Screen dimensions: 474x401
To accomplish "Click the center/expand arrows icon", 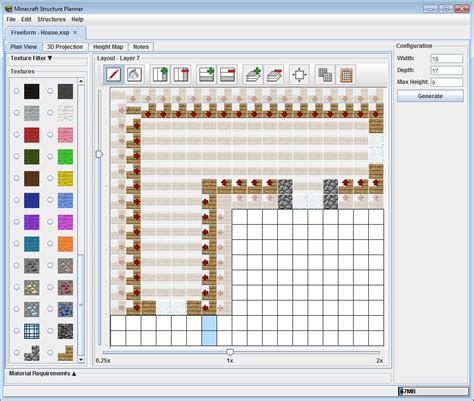I will 299,74.
